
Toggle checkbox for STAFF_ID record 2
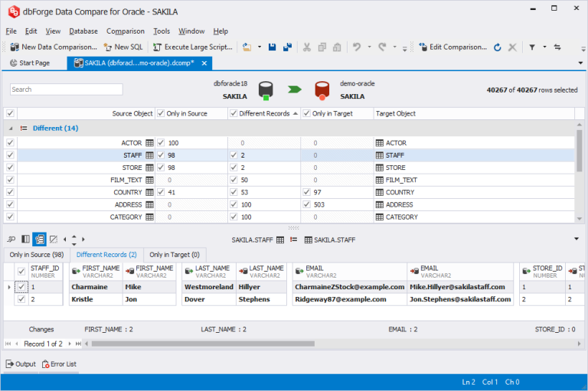(x=21, y=299)
